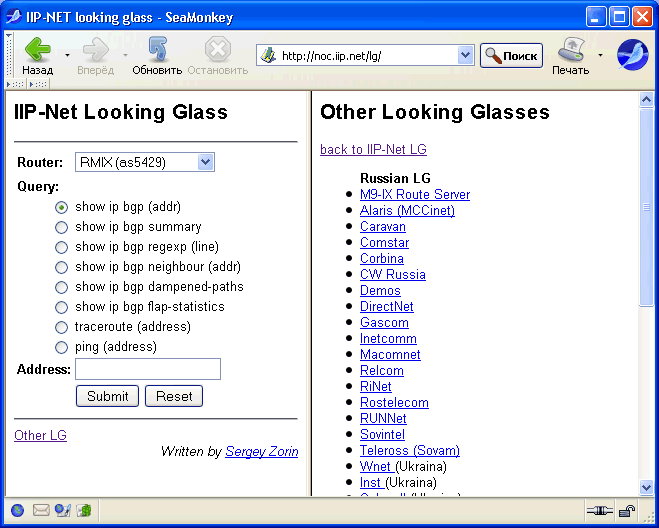Image resolution: width=659 pixels, height=528 pixels.
Task: Open the Back history dropdown arrow
Action: coord(67,55)
